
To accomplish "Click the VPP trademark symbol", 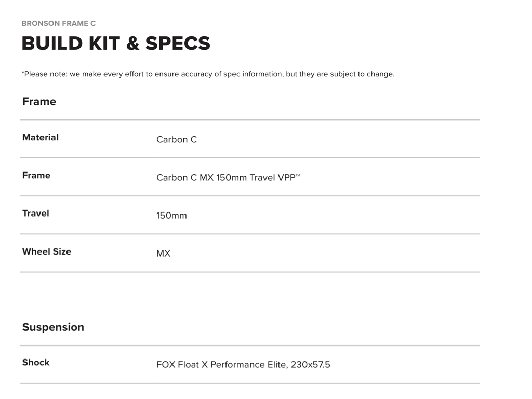I will point(298,175).
